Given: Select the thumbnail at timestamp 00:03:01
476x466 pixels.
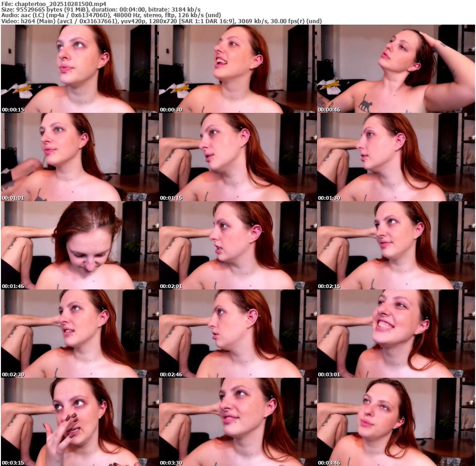Looking at the screenshot, I should [396, 334].
